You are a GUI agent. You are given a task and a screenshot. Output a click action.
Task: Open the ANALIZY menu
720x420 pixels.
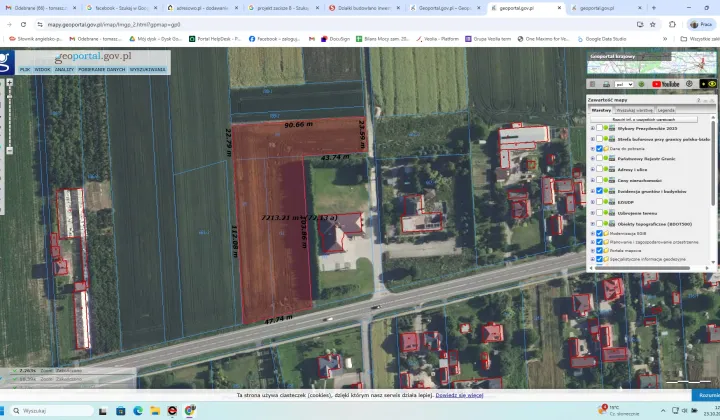(64, 69)
